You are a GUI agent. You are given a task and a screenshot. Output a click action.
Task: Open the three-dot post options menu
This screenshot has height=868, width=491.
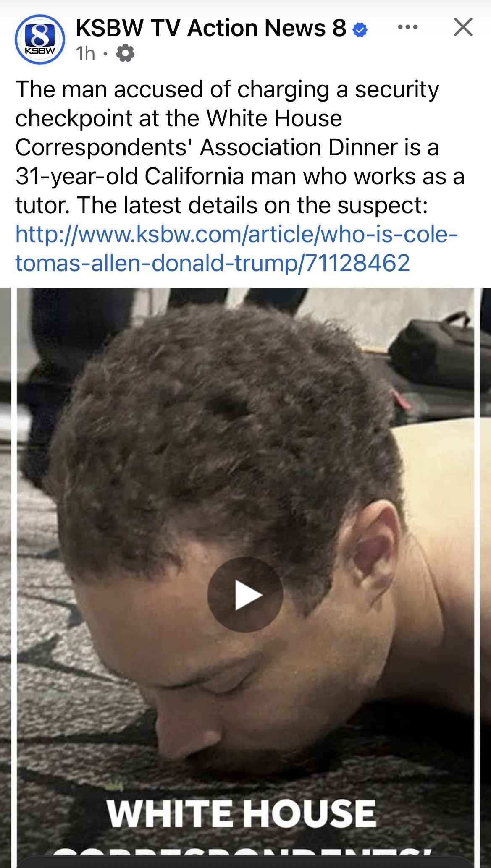coord(407,27)
